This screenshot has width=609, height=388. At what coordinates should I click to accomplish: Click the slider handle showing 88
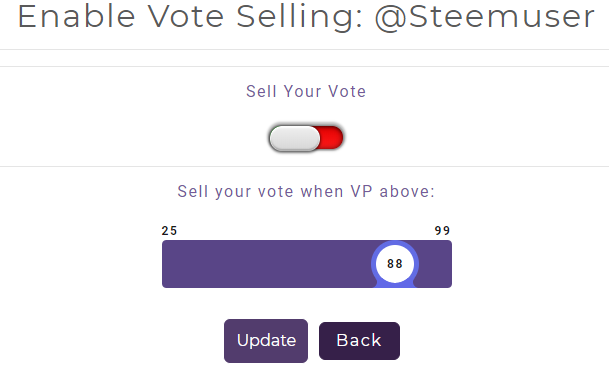(395, 264)
